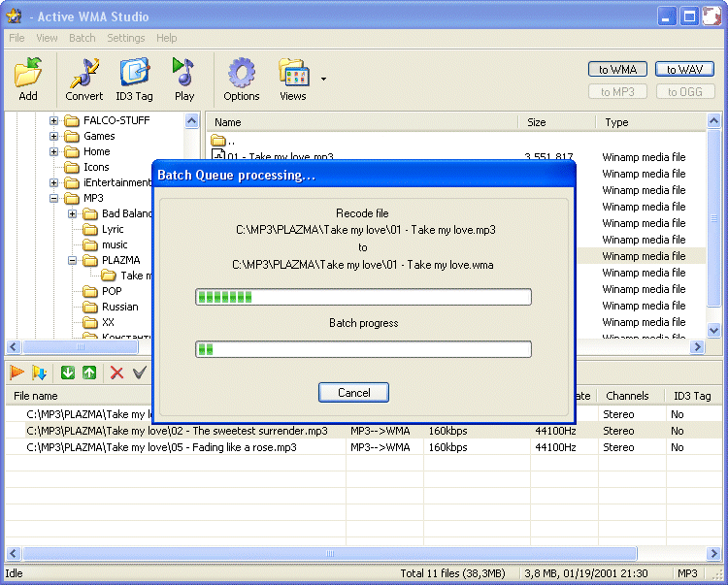Cancel the batch queue processing

(x=353, y=393)
